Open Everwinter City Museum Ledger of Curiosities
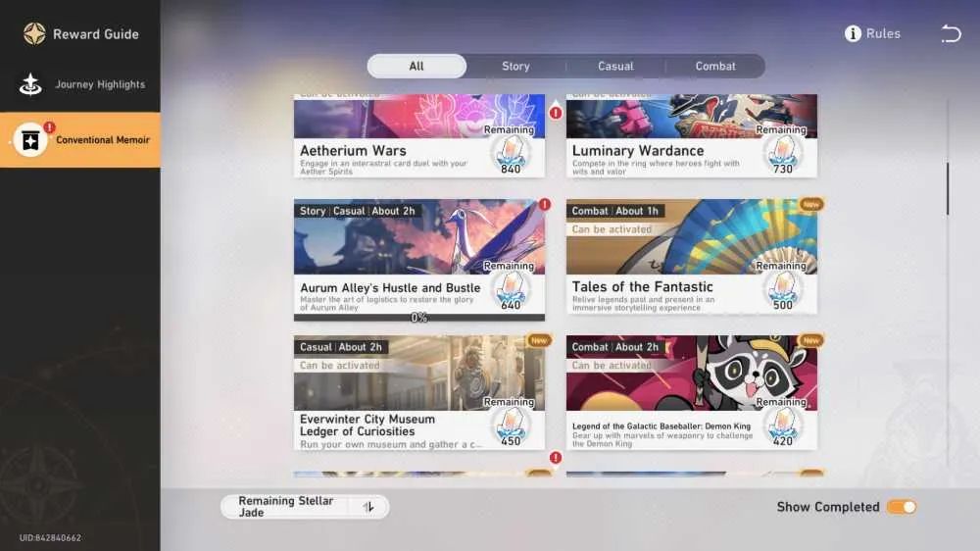 click(x=419, y=393)
